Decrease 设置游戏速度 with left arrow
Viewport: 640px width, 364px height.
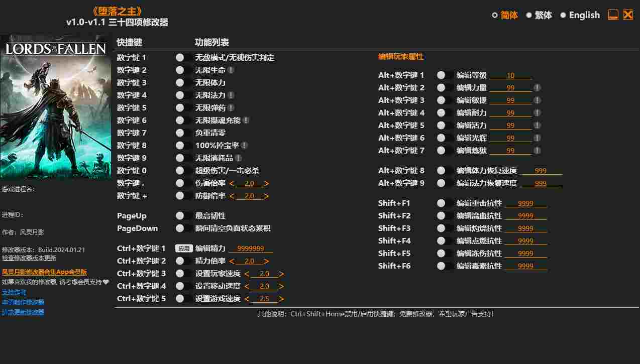tap(247, 299)
